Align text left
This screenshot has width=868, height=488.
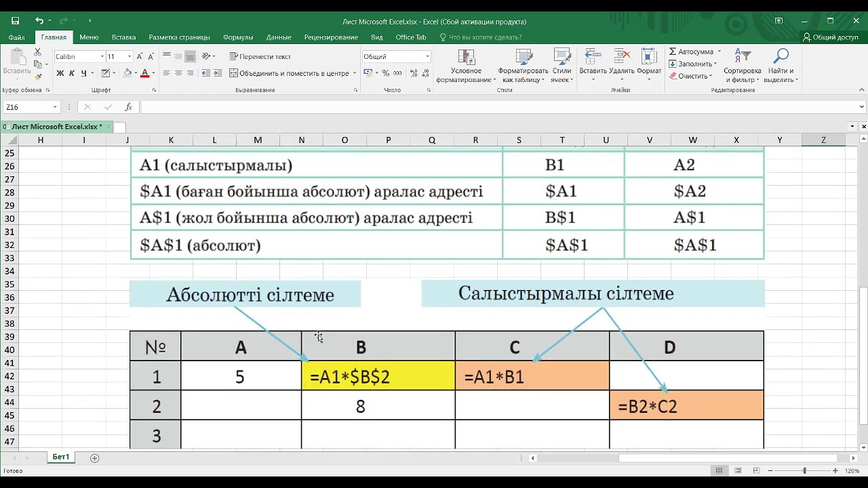(167, 73)
